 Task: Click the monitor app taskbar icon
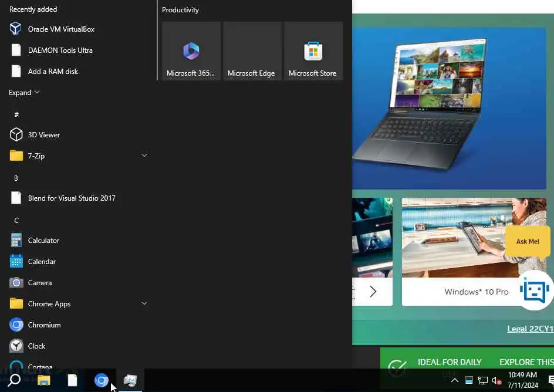coord(130,380)
